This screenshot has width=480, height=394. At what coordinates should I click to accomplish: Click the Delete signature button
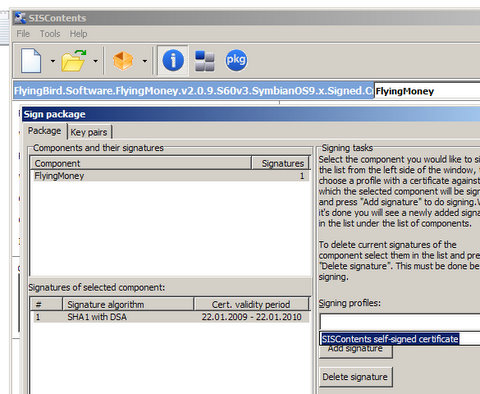[356, 377]
